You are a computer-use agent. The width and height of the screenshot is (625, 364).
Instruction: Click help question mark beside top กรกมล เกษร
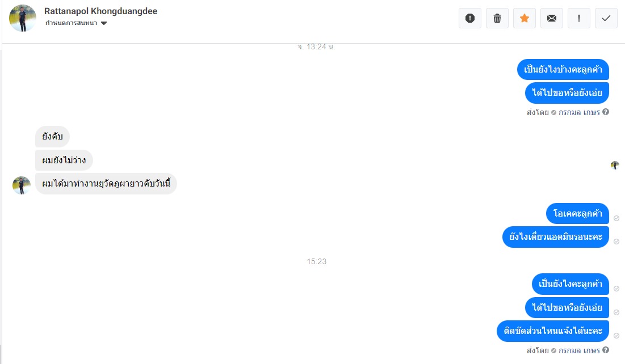pyautogui.click(x=606, y=112)
